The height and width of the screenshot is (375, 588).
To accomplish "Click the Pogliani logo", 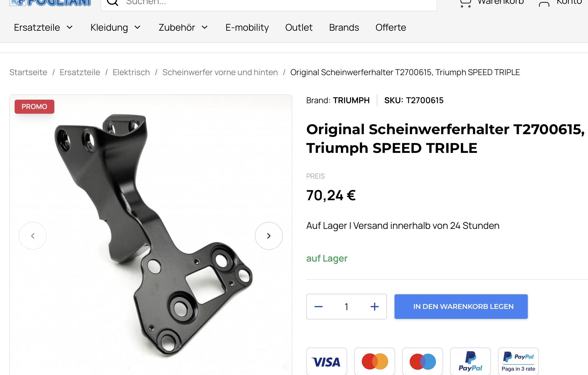I will pyautogui.click(x=50, y=2).
